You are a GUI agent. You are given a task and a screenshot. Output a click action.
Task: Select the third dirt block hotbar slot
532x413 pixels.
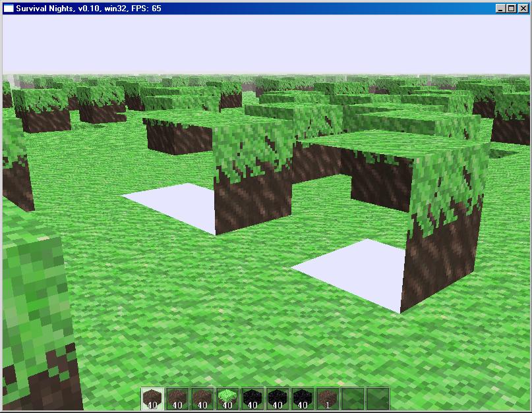coord(202,399)
